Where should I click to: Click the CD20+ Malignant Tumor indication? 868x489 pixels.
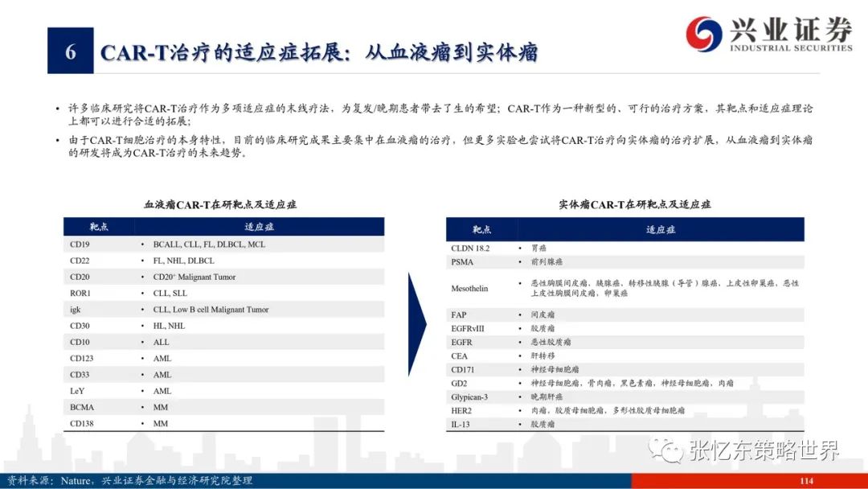194,277
